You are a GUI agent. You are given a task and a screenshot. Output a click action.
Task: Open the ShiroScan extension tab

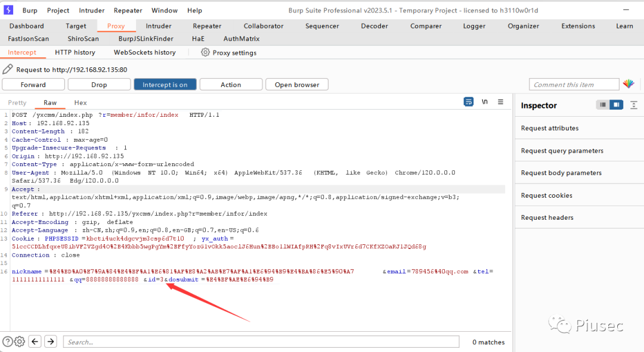coord(83,39)
